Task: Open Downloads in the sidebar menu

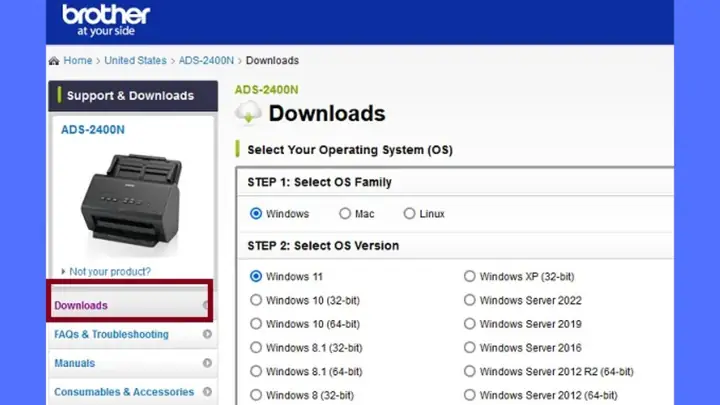Action: [130, 305]
